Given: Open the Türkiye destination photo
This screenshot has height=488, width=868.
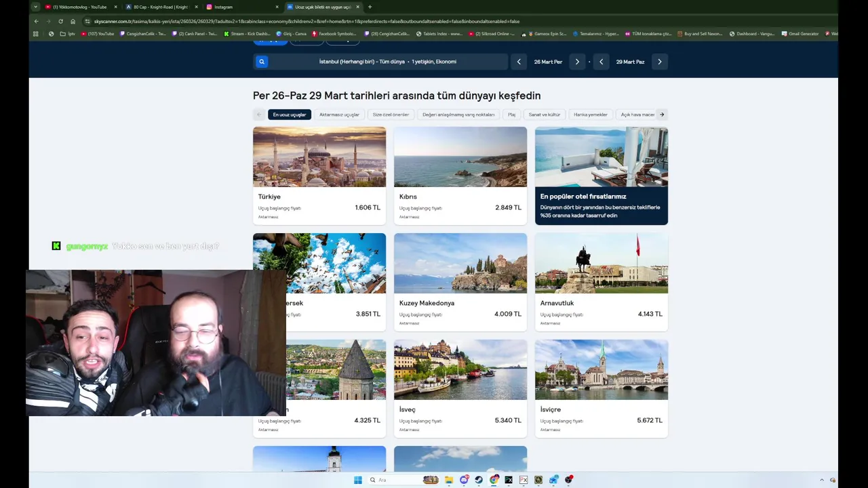Looking at the screenshot, I should (x=319, y=157).
